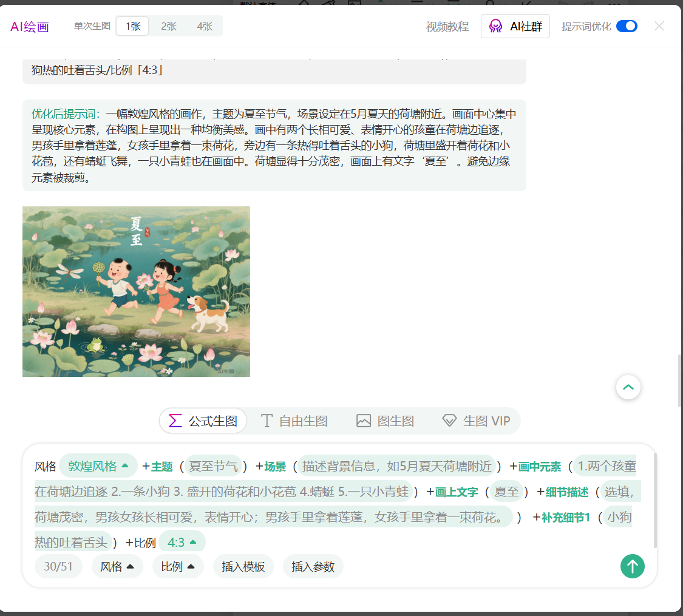
Task: Click the T icon for 自由生图
Action: [x=266, y=421]
